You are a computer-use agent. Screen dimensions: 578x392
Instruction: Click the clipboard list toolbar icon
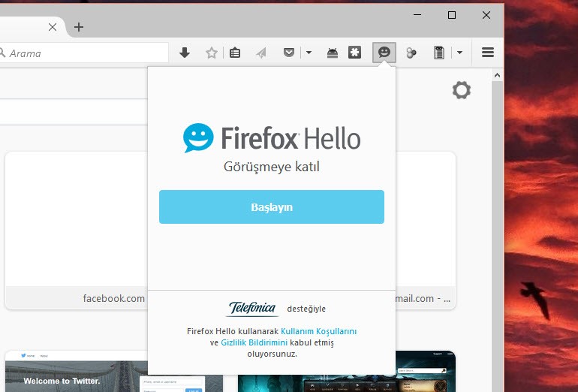(438, 53)
